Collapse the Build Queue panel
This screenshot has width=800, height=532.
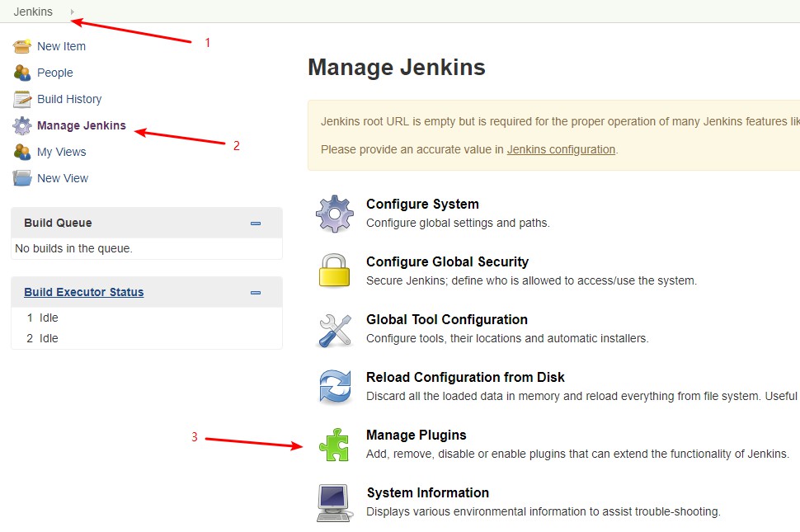[256, 224]
